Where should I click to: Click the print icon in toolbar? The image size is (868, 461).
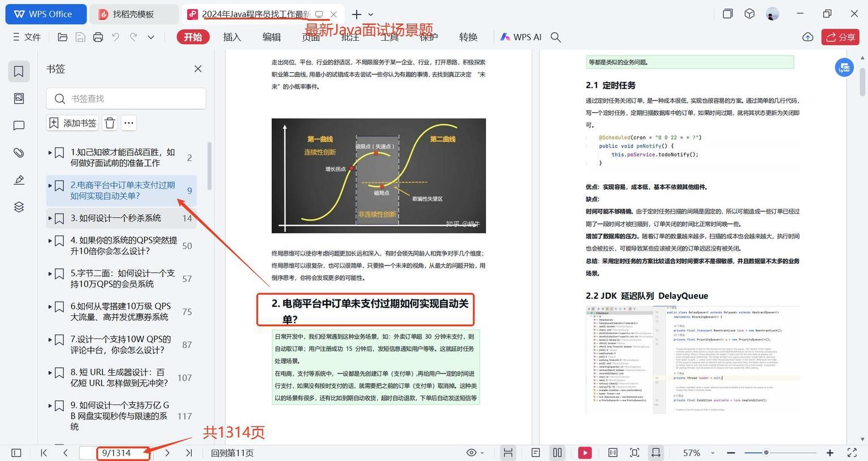click(98, 37)
